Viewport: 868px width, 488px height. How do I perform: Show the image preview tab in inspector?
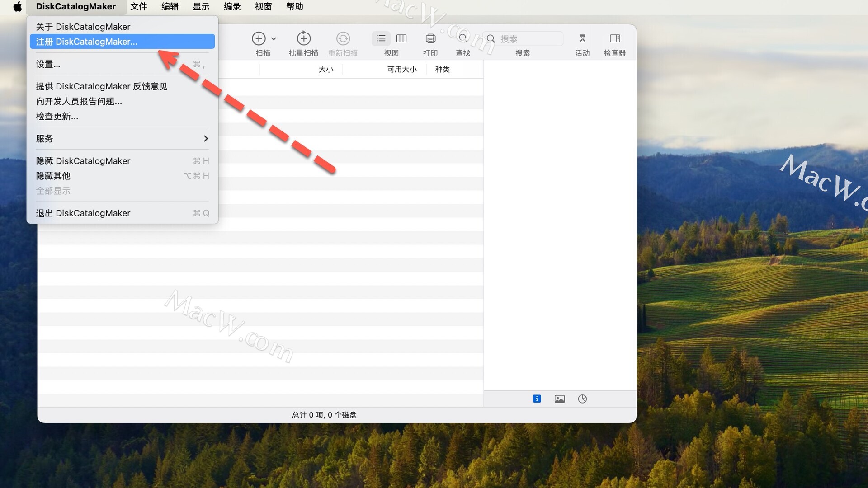click(560, 399)
